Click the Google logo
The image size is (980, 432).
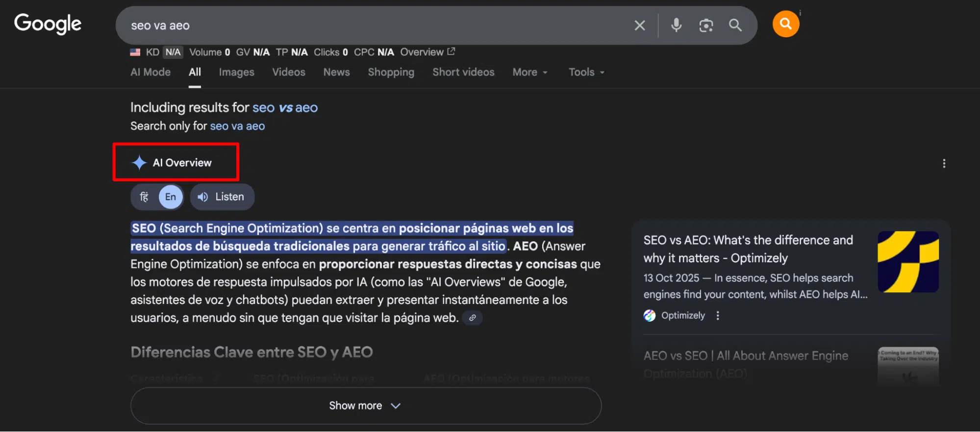tap(48, 24)
